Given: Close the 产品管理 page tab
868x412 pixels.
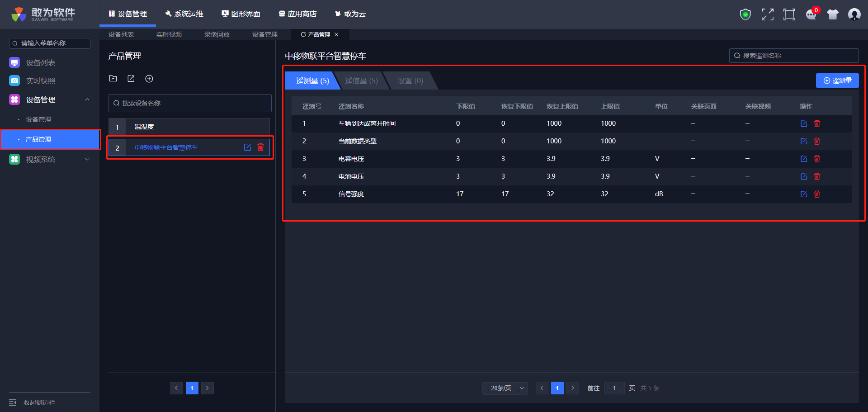Looking at the screenshot, I should click(x=336, y=34).
